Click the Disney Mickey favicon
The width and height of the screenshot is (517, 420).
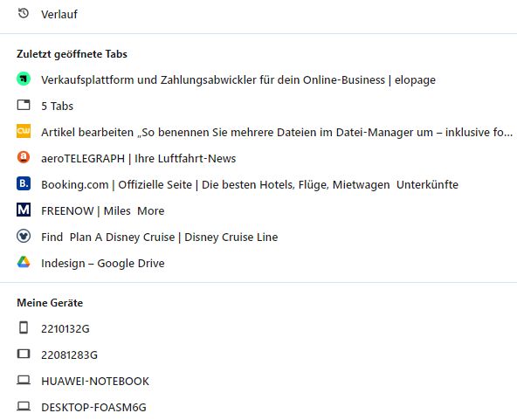(24, 236)
